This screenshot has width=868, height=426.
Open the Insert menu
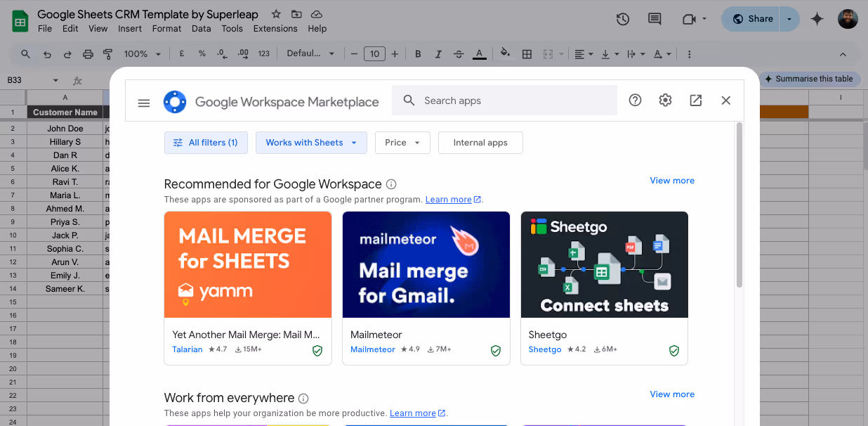click(x=130, y=29)
